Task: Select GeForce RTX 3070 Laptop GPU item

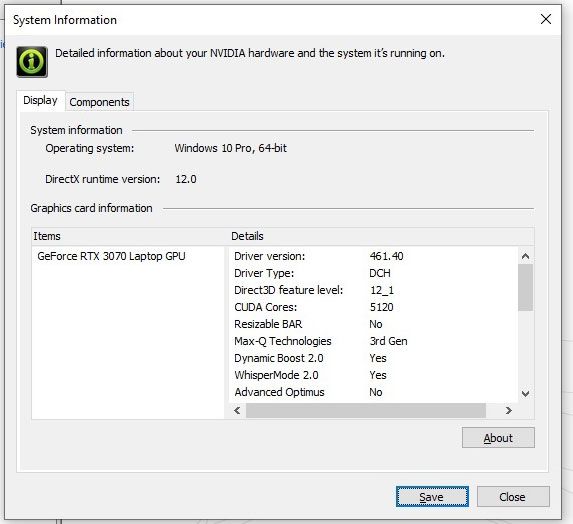Action: [x=111, y=256]
